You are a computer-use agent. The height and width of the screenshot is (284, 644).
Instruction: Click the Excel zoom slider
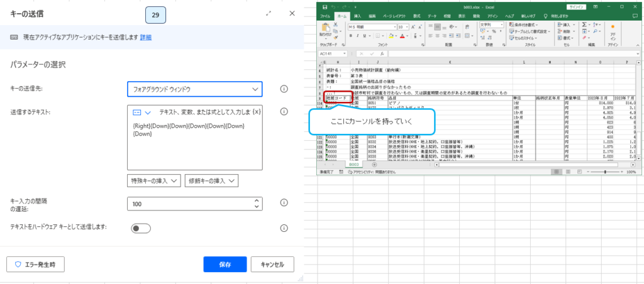click(605, 170)
